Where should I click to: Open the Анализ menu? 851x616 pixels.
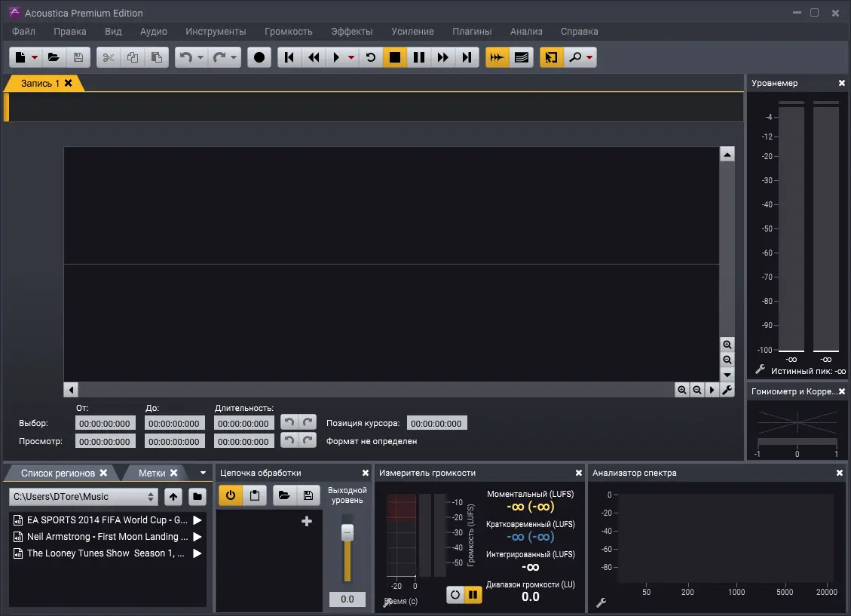click(526, 32)
